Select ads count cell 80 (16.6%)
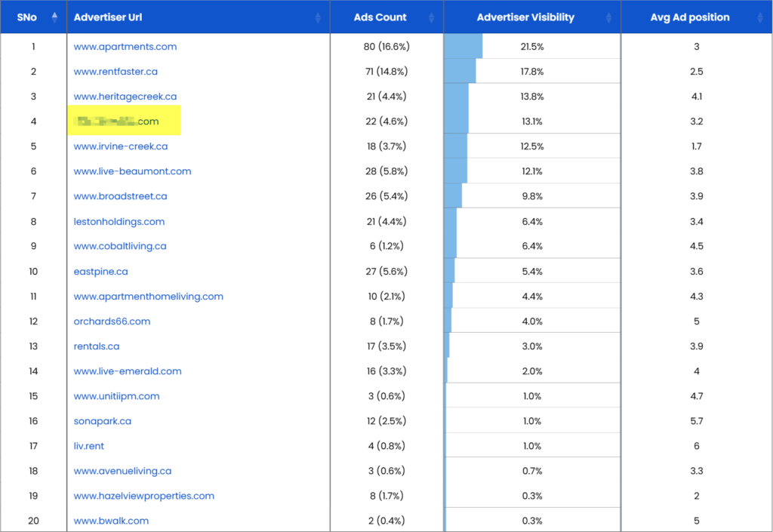This screenshot has height=532, width=773. (x=386, y=47)
